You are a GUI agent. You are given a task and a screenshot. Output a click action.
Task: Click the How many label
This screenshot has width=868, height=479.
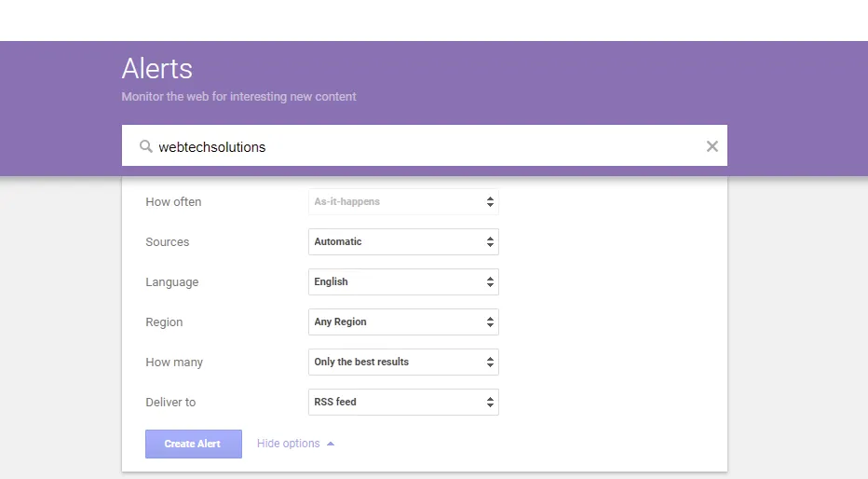[174, 363]
